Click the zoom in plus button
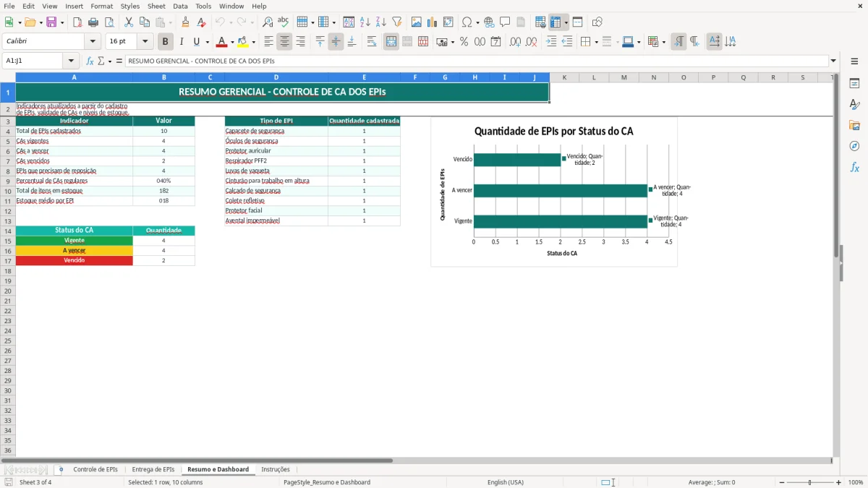The height and width of the screenshot is (488, 868). [x=839, y=482]
